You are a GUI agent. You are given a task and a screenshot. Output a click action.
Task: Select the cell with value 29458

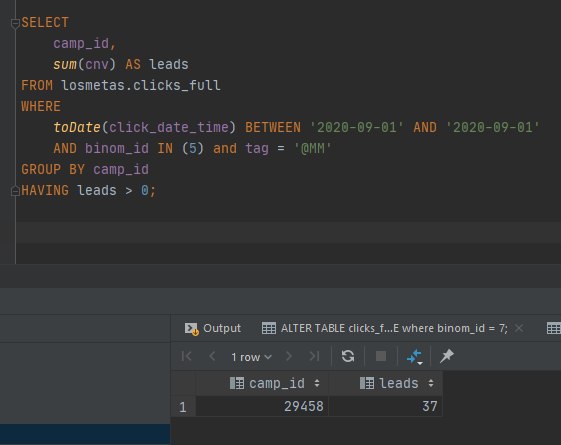pos(262,406)
